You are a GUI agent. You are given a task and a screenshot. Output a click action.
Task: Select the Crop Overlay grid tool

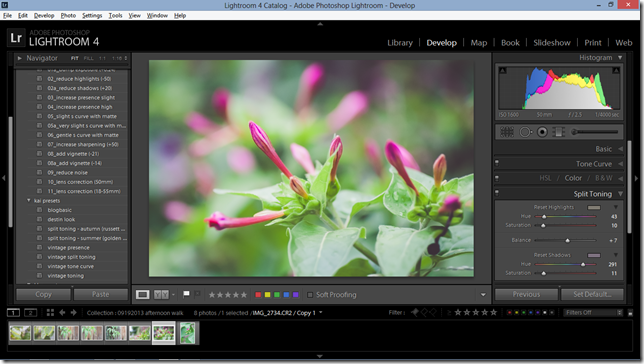coord(507,132)
